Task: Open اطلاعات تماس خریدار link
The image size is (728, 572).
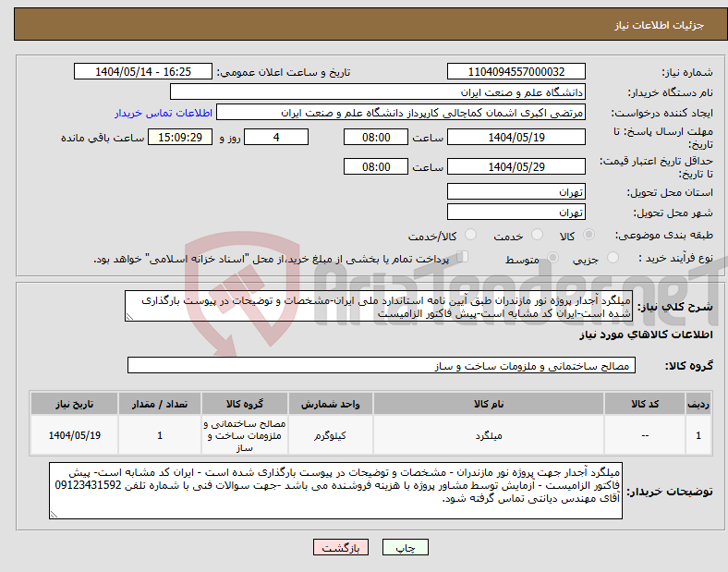Action: click(x=164, y=113)
